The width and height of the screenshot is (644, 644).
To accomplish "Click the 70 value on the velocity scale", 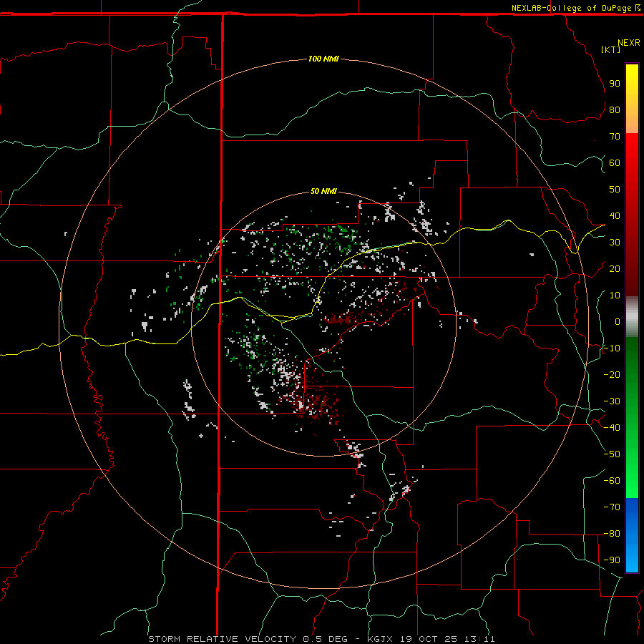I will point(615,137).
